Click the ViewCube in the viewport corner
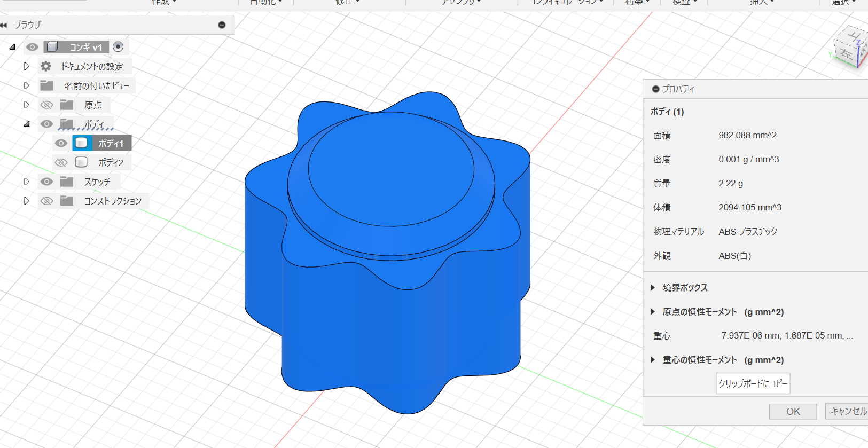This screenshot has height=448, width=868. click(851, 48)
